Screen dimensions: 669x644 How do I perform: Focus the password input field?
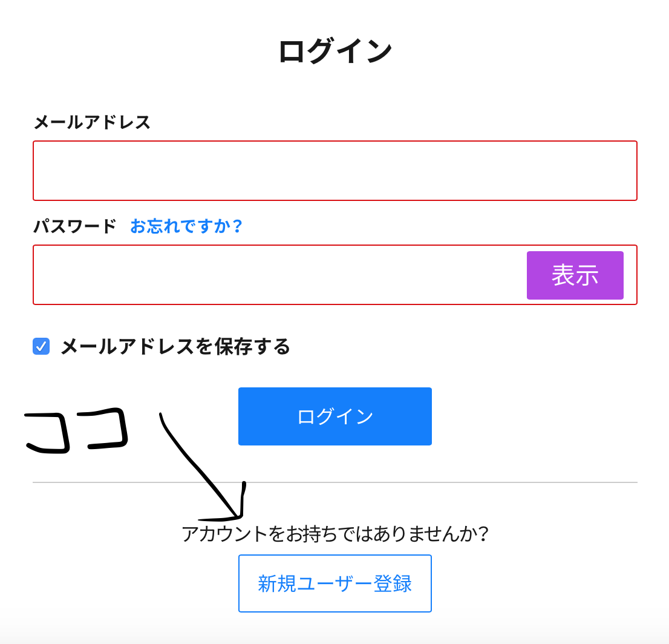278,275
